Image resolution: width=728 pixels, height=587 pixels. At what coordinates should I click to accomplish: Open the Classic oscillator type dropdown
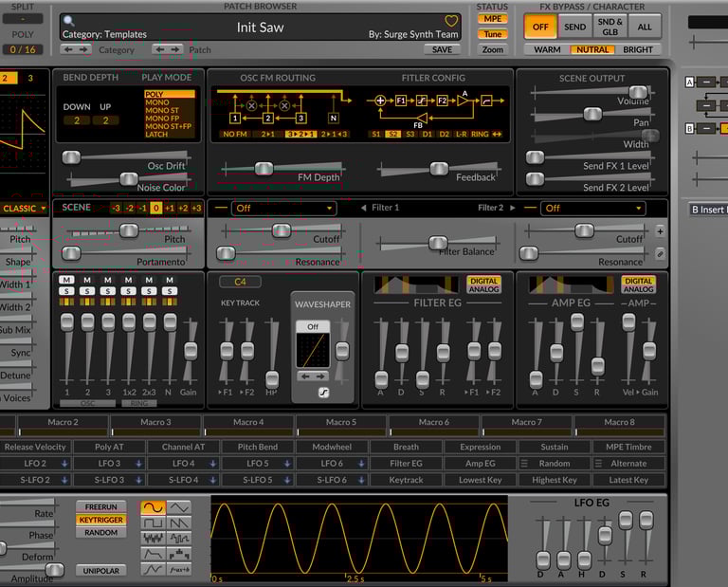click(24, 208)
